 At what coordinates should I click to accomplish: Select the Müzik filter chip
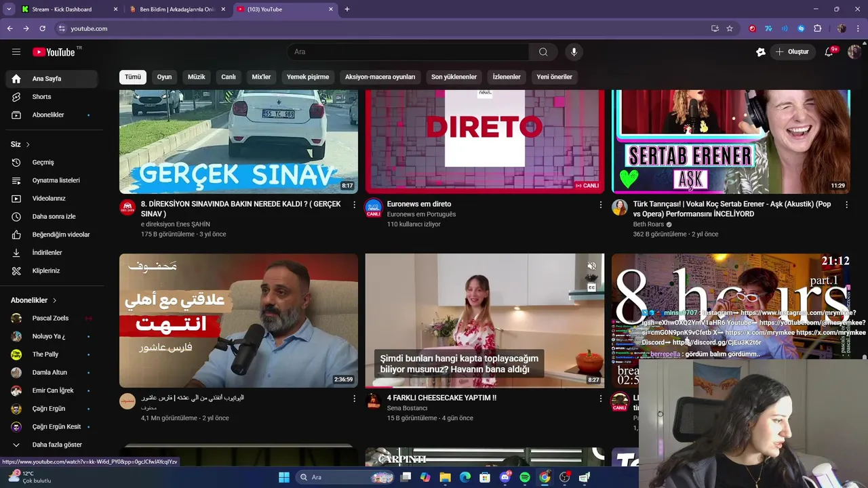(196, 77)
